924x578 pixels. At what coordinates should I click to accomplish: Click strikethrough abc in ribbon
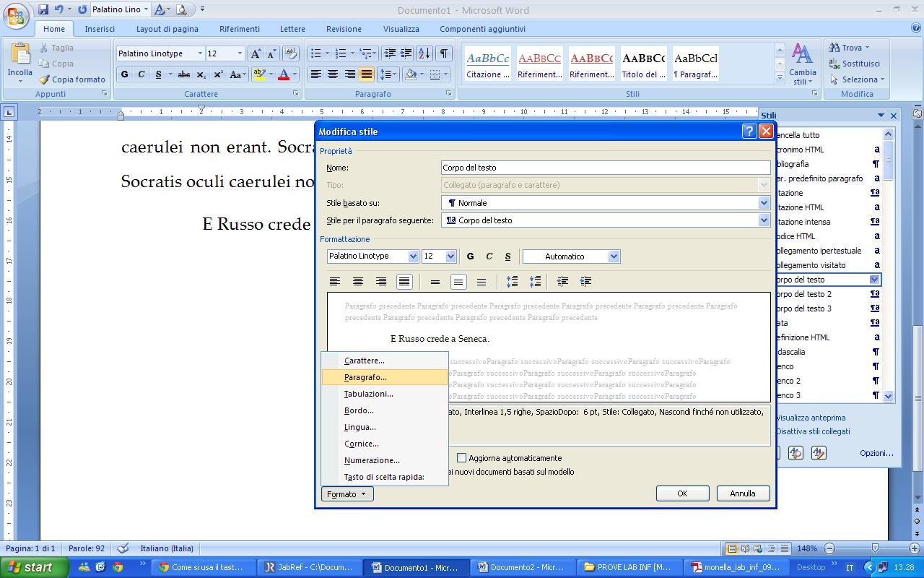click(x=184, y=74)
